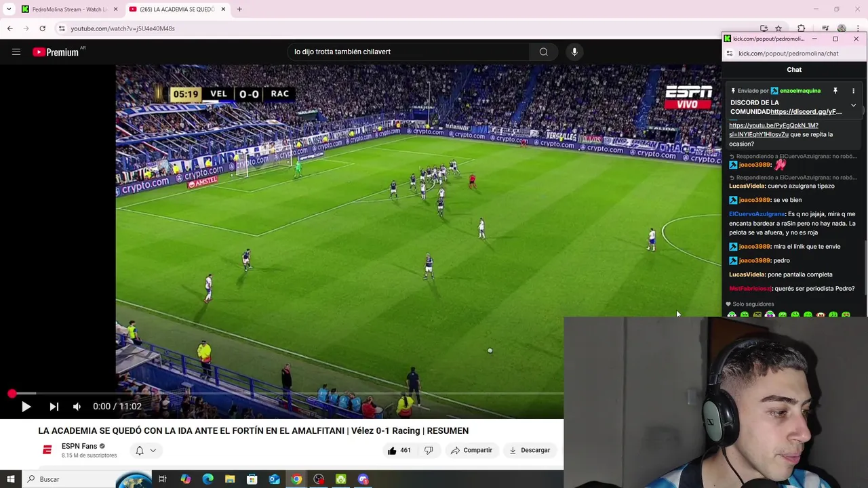
Task: Open File Explorer from the taskbar
Action: point(230,479)
